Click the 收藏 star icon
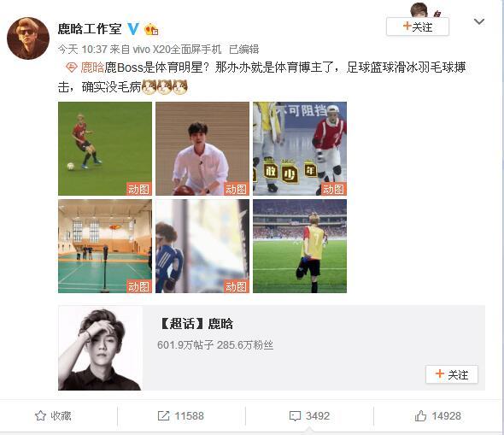504x435 pixels. pos(40,415)
